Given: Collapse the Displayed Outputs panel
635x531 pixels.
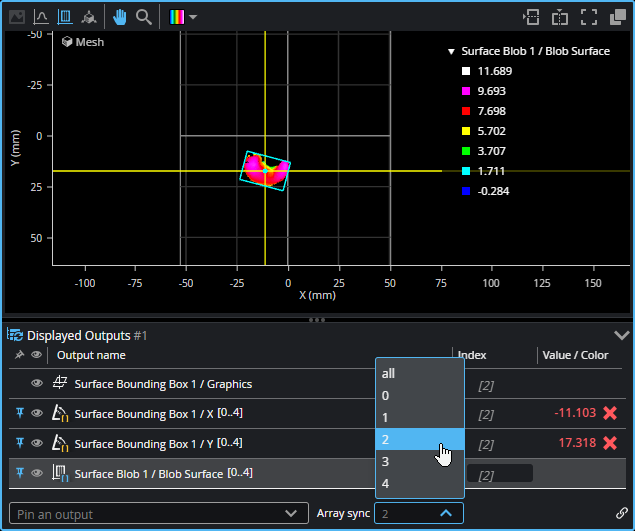Looking at the screenshot, I should [621, 335].
